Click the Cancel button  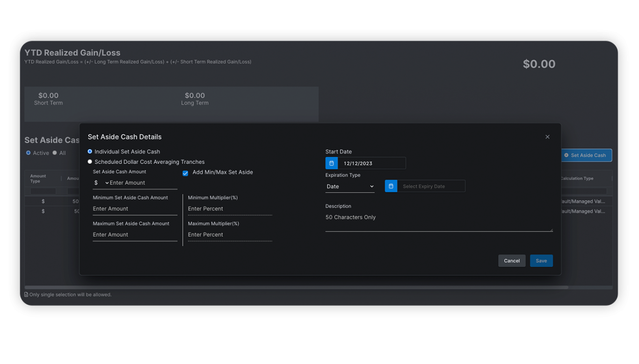point(511,261)
